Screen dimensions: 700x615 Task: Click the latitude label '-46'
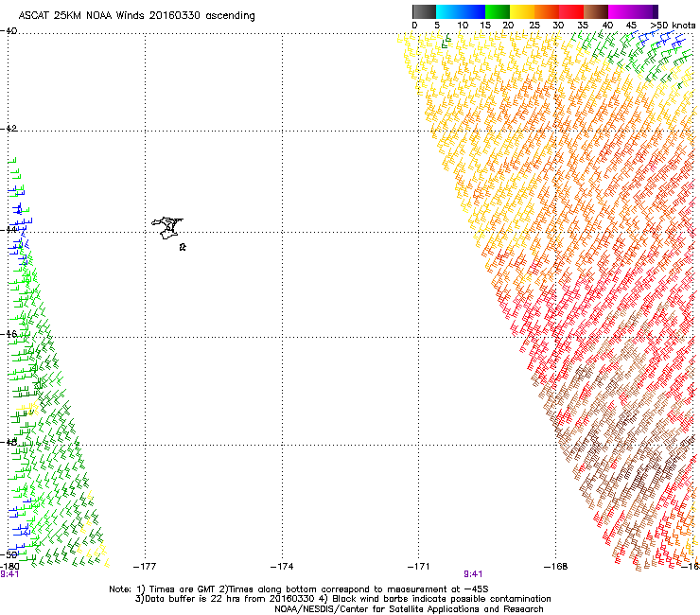[9, 334]
